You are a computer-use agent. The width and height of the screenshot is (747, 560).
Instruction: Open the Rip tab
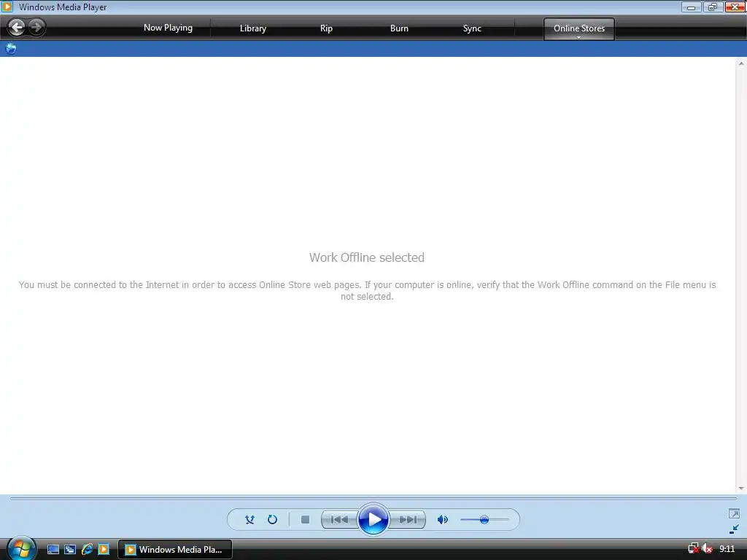[326, 28]
